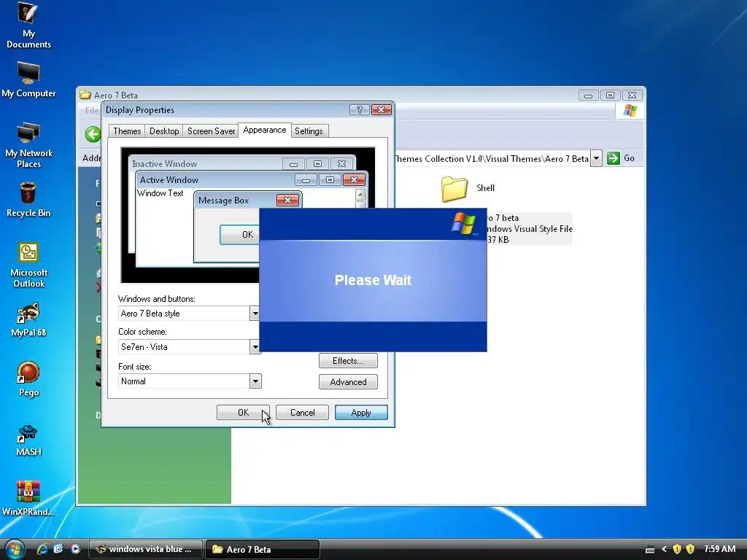The width and height of the screenshot is (747, 560).
Task: Click the Please Wait dialog text
Action: point(373,280)
